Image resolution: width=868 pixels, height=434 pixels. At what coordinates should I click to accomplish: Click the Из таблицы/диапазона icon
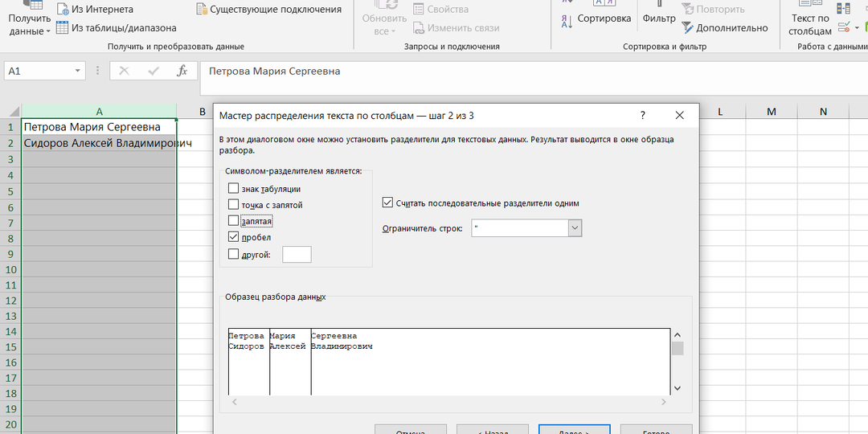pyautogui.click(x=63, y=27)
